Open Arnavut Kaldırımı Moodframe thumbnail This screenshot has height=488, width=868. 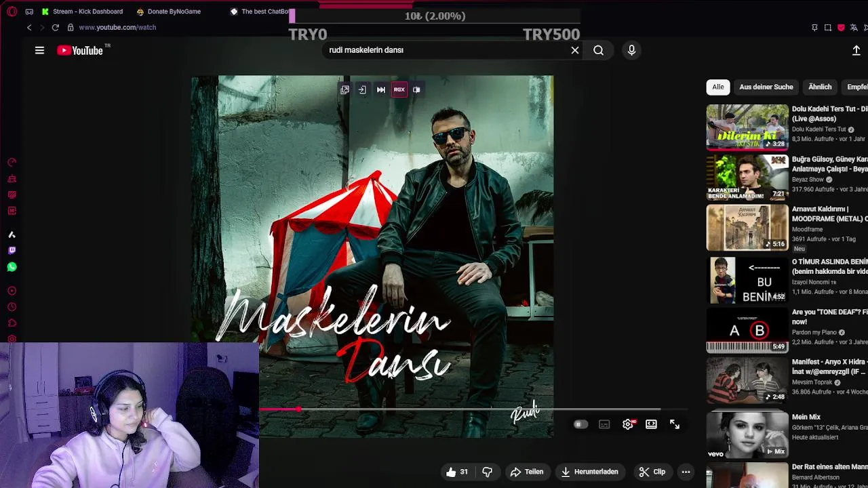click(x=747, y=228)
